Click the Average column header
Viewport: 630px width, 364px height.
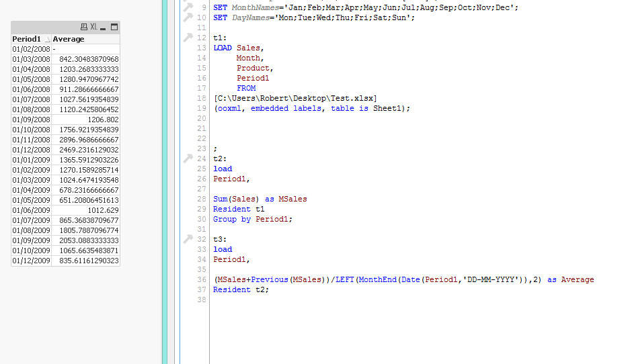point(85,39)
